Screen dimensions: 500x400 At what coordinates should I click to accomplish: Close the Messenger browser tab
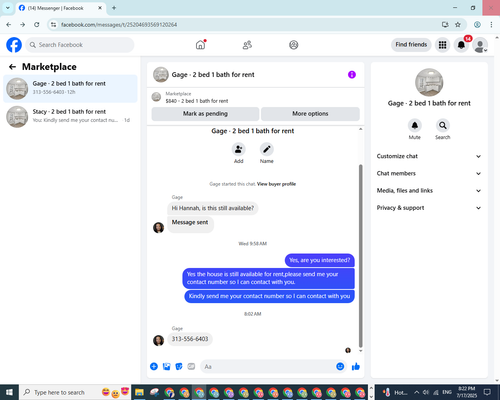coord(100,8)
